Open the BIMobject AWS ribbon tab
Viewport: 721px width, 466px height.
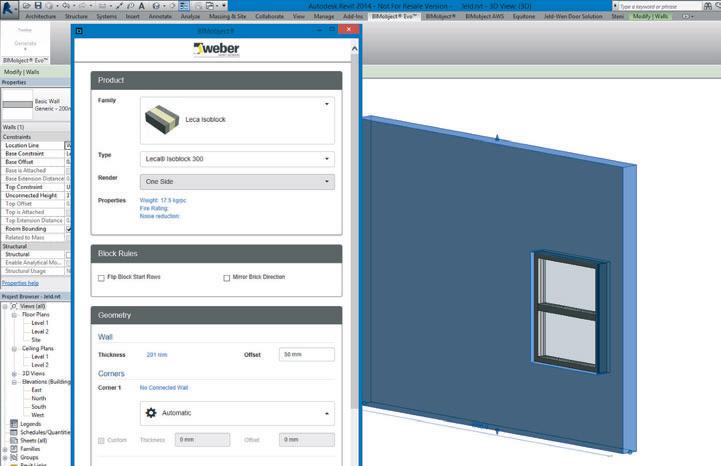pyautogui.click(x=485, y=16)
